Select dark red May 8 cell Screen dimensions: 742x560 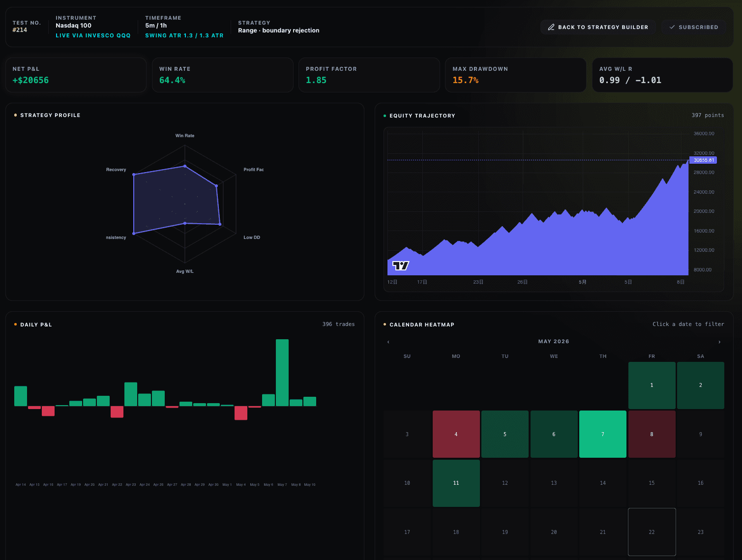click(652, 434)
